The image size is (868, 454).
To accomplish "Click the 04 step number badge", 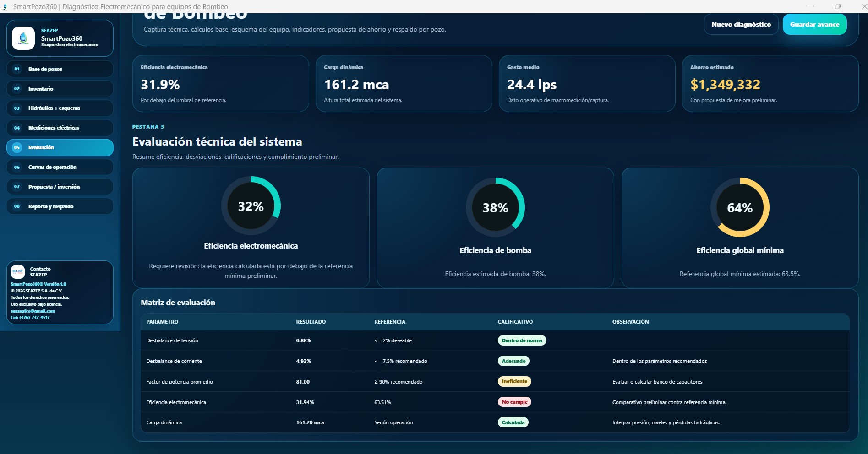I will pyautogui.click(x=17, y=128).
